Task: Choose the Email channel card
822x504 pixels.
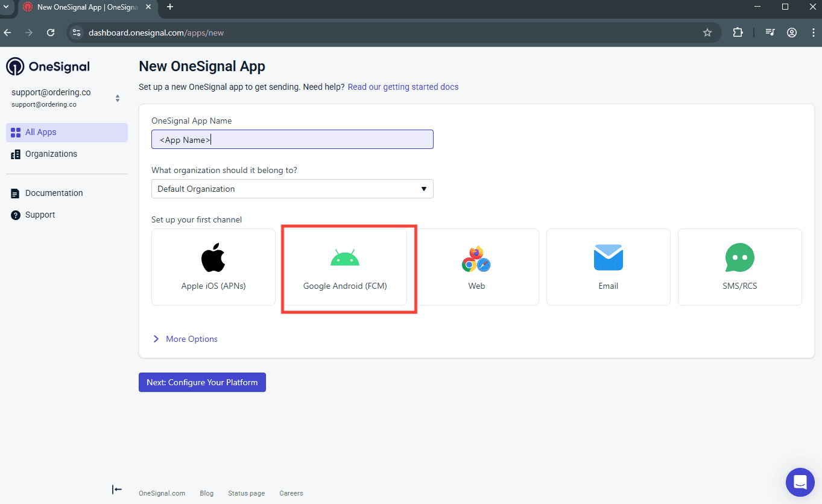Action: pyautogui.click(x=609, y=267)
